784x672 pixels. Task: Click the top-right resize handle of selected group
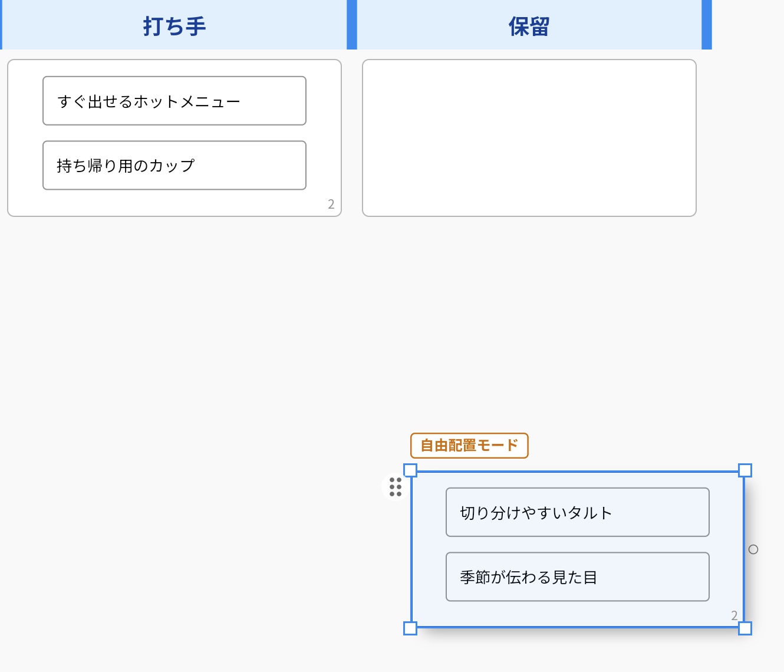(x=745, y=470)
